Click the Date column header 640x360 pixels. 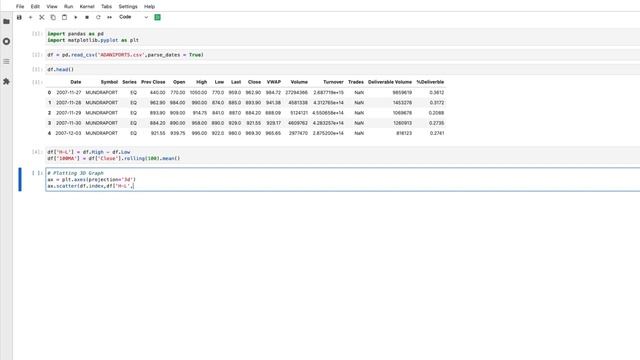(x=76, y=82)
